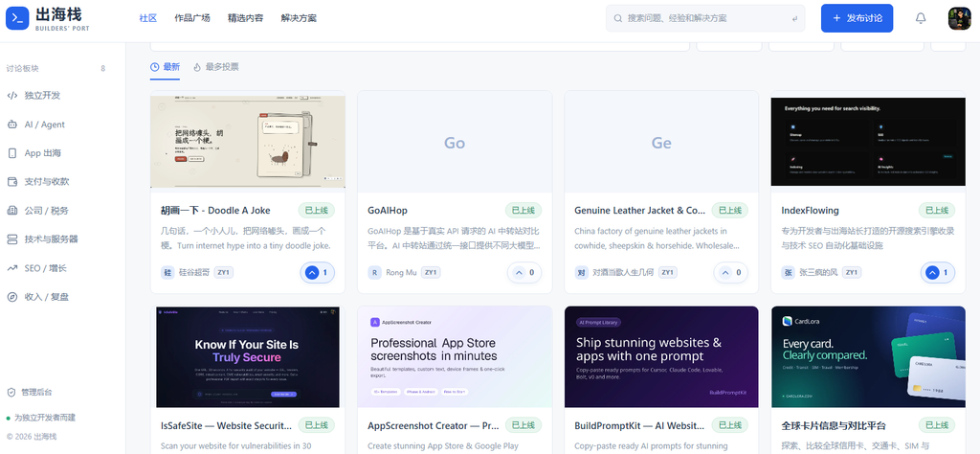Click 硅谷超哥 author avatar
Viewport: 980px width, 454px height.
click(x=167, y=273)
